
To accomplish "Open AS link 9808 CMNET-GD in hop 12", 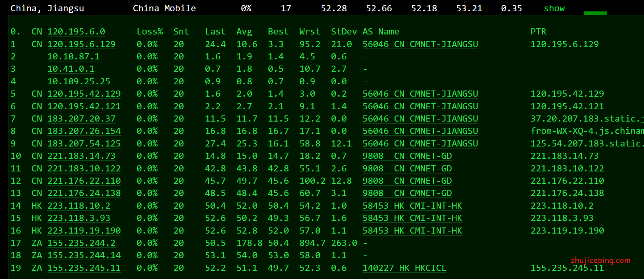I will [x=407, y=181].
